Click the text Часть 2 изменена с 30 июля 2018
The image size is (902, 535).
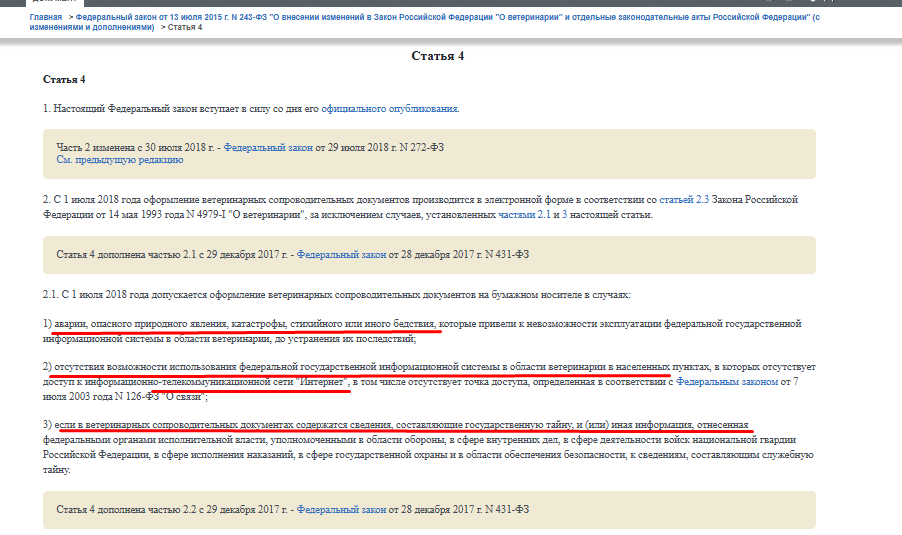[x=135, y=148]
